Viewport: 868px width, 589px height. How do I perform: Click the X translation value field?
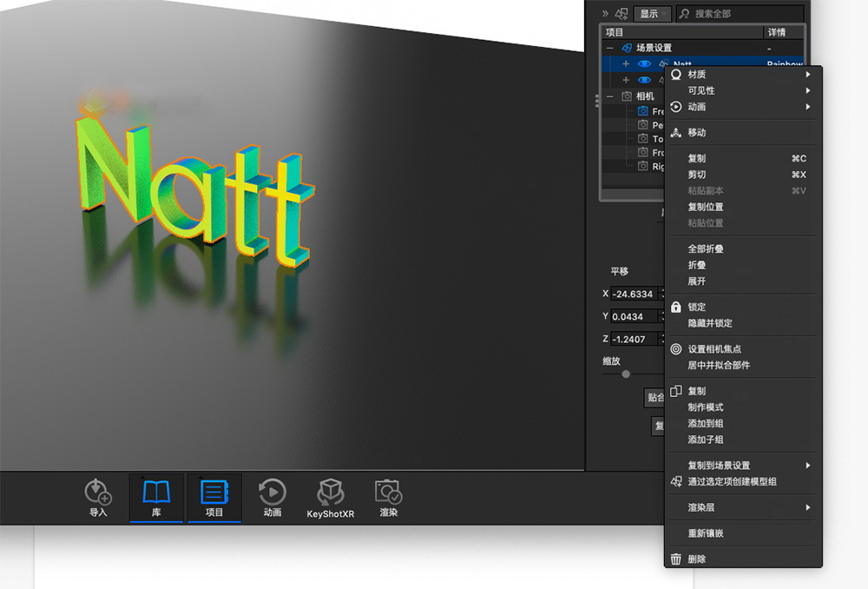[634, 294]
